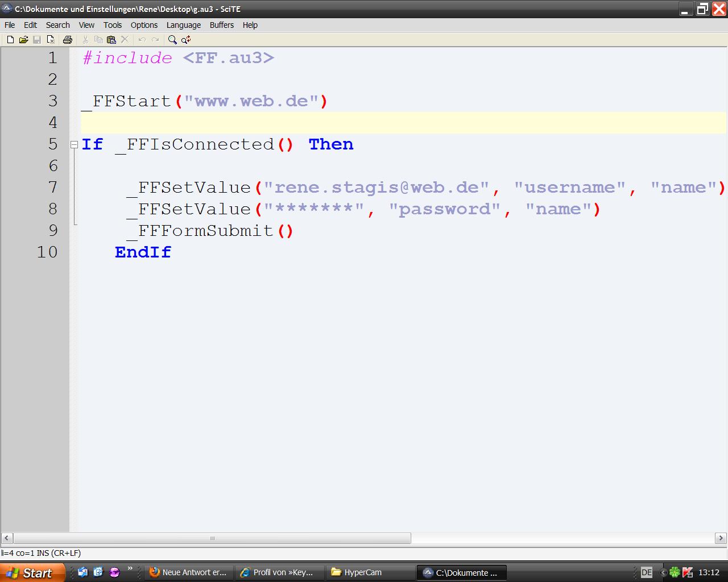Viewport: 728px width, 582px height.
Task: Switch to HyperCam taskbar button
Action: click(x=370, y=572)
